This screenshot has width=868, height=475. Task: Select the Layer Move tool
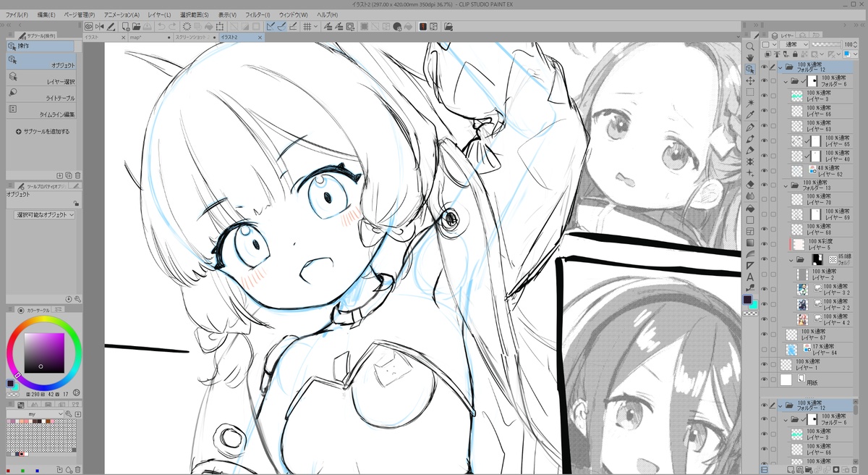750,80
